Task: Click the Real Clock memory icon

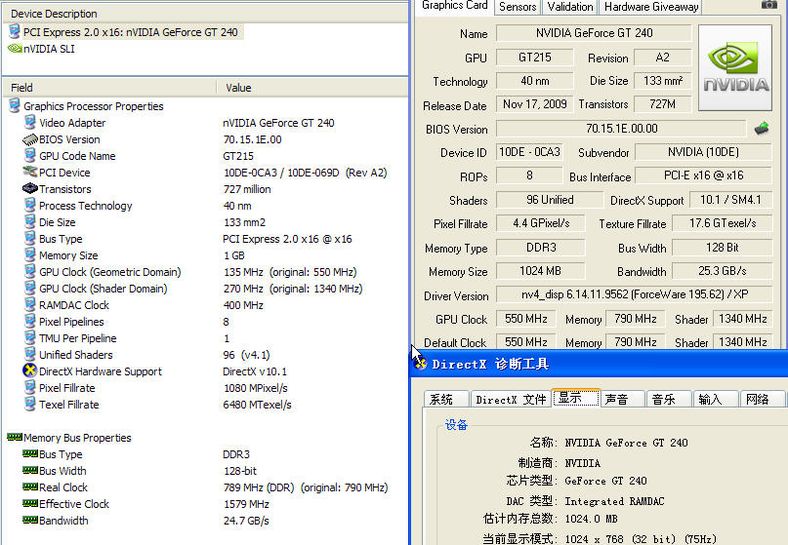Action: click(x=30, y=487)
